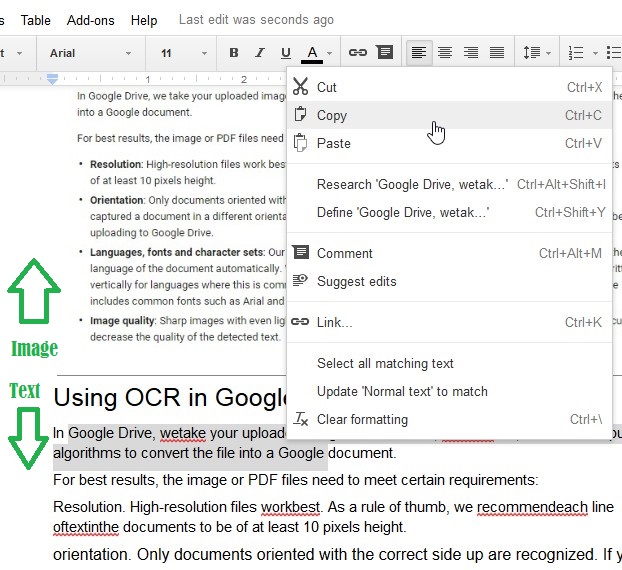Toggle Bold formatting in toolbar

pos(234,53)
